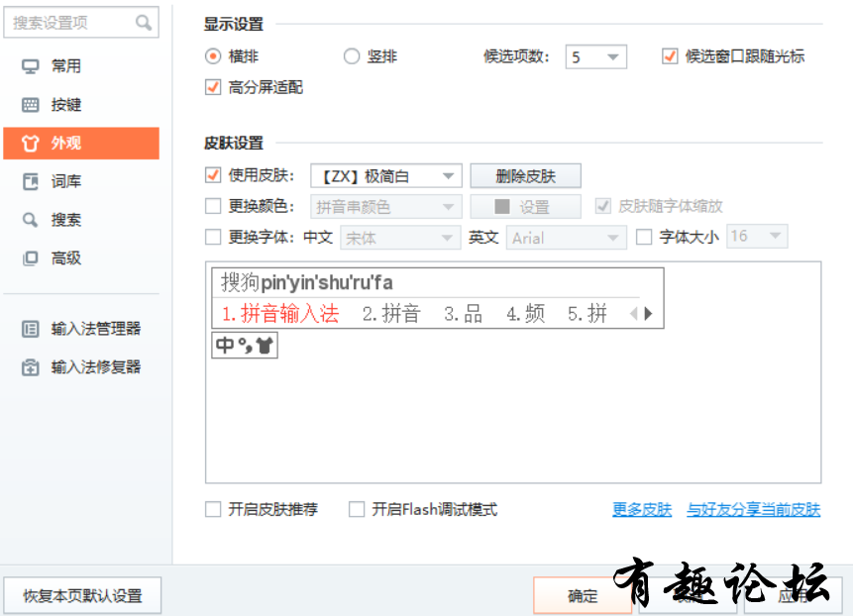This screenshot has height=616, width=853.
Task: Select candidate 5. 拼 in the preview
Action: [x=587, y=314]
